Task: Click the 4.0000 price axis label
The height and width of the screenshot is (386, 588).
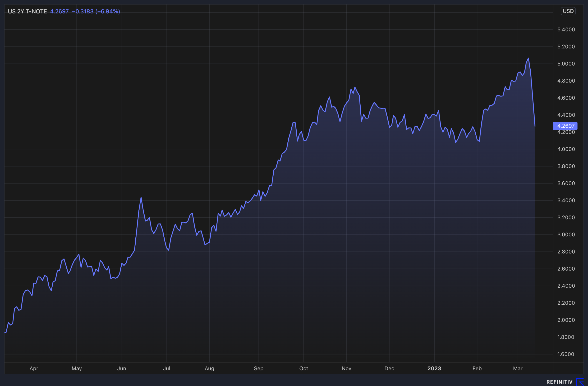Action: click(566, 149)
